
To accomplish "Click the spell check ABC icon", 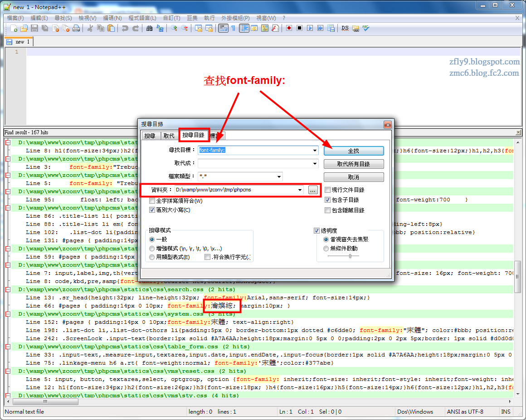I will tap(365, 28).
